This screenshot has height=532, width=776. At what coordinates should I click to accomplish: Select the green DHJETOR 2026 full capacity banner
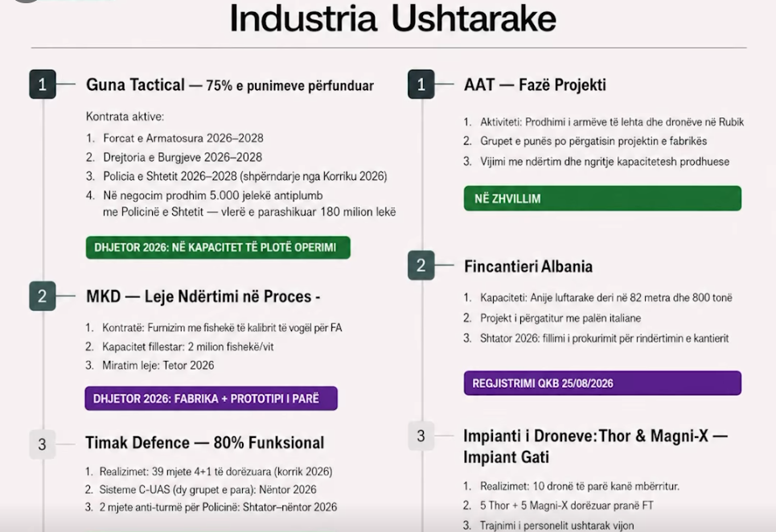[x=218, y=248]
